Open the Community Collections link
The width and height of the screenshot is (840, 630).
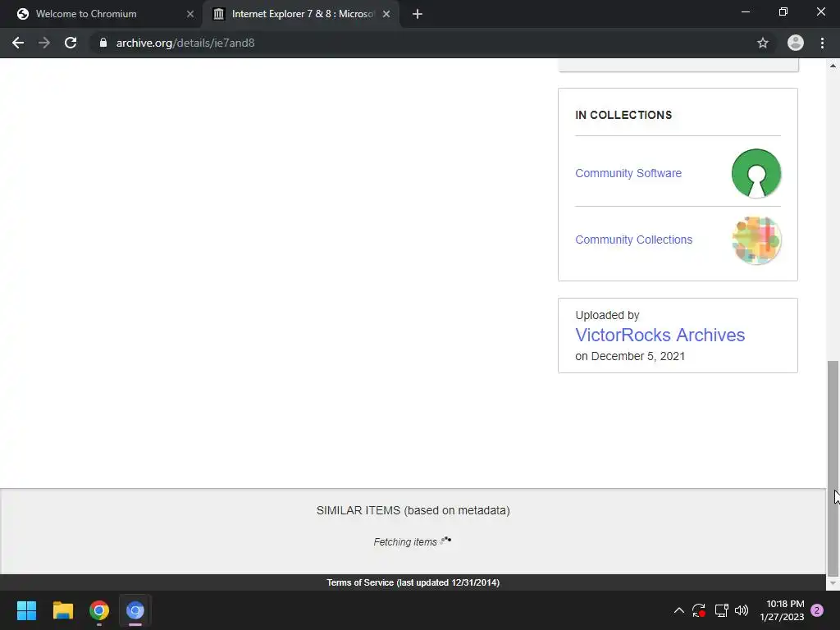pyautogui.click(x=634, y=240)
